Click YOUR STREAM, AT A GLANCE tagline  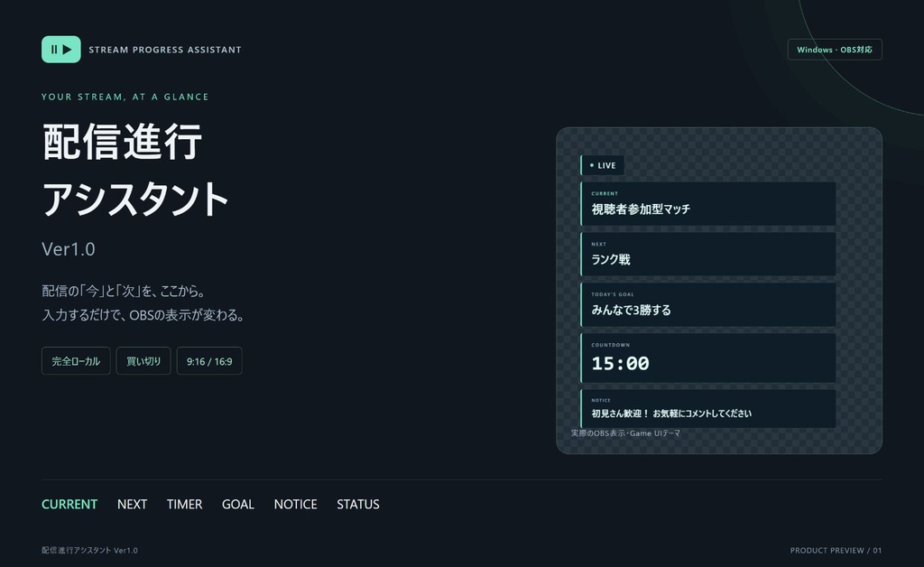(125, 97)
